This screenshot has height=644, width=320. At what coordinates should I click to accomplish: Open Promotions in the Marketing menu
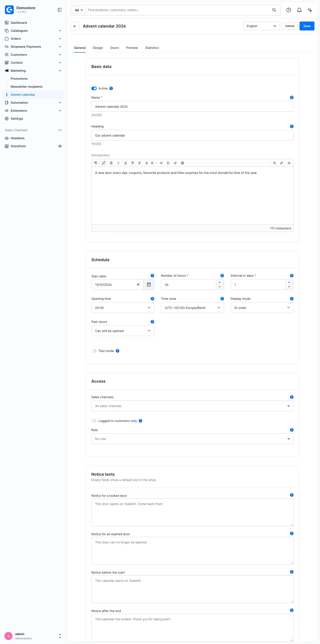19,79
